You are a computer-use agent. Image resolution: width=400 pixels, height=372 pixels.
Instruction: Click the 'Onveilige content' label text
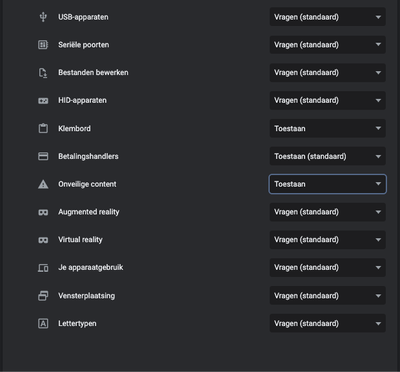tap(87, 184)
